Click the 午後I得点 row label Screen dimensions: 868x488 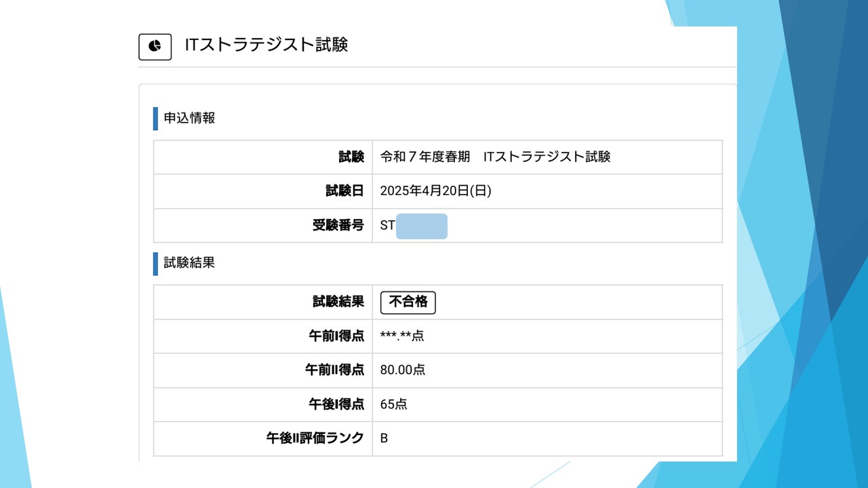point(336,405)
